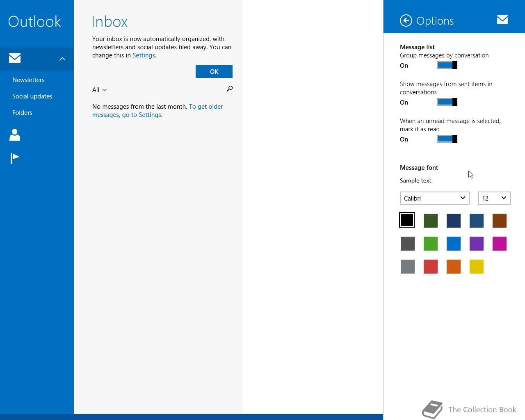Viewport: 525px width, 420px height.
Task: Select the yellow color swatch
Action: tap(477, 267)
